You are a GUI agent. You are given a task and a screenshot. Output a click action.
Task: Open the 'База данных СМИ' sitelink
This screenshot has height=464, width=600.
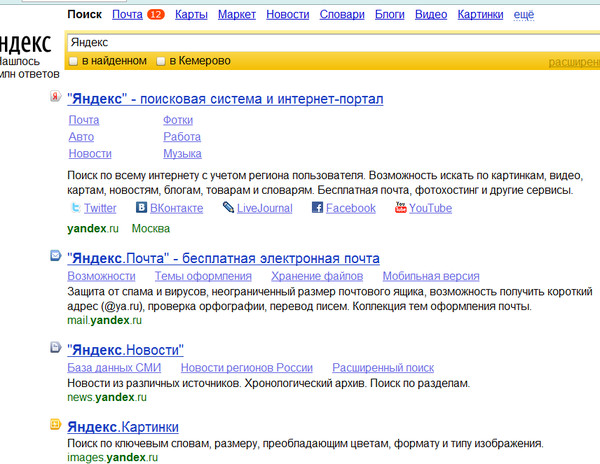[x=114, y=368]
